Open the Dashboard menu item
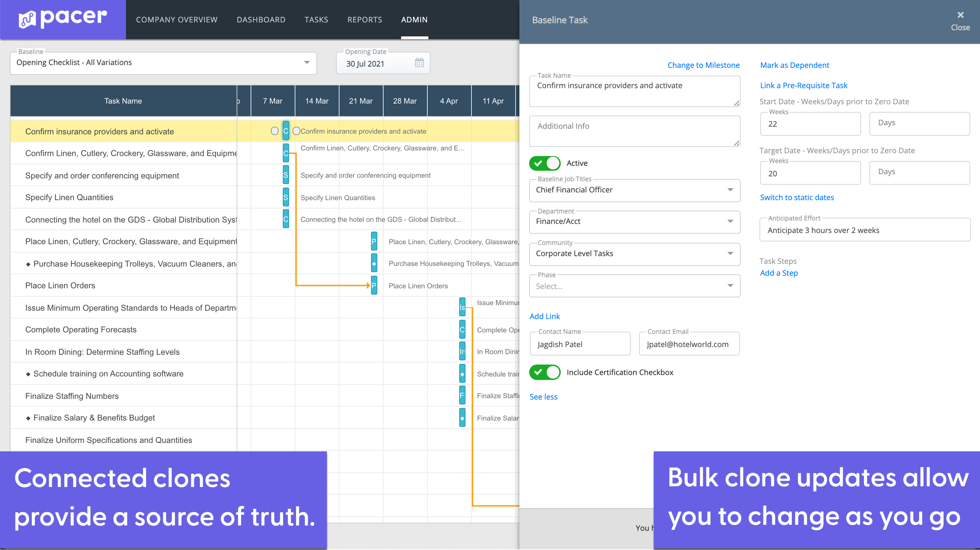980x550 pixels. point(261,19)
